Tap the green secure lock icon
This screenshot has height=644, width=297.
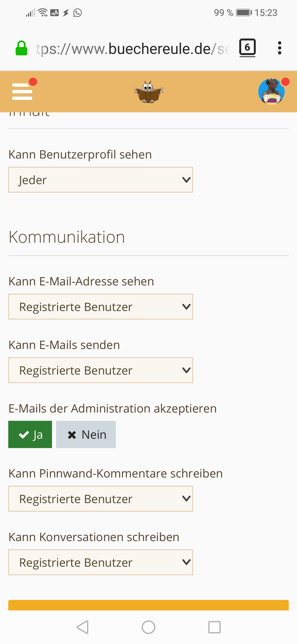[x=21, y=48]
